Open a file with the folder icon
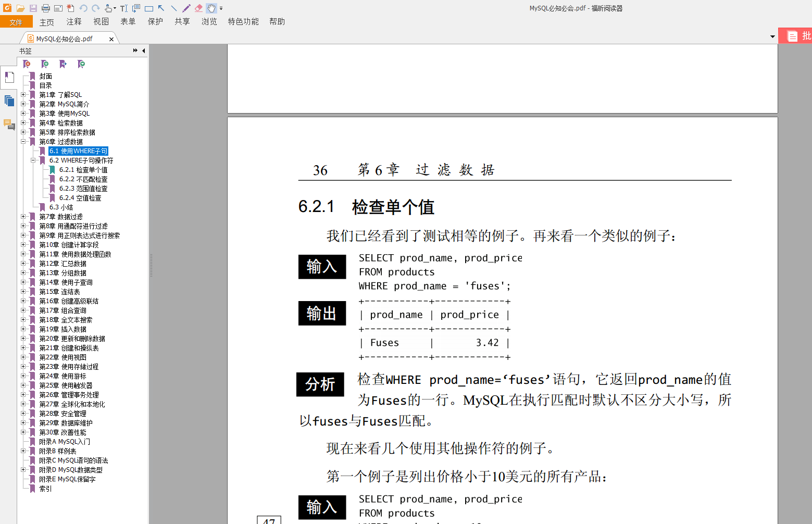The width and height of the screenshot is (812, 524). tap(20, 8)
